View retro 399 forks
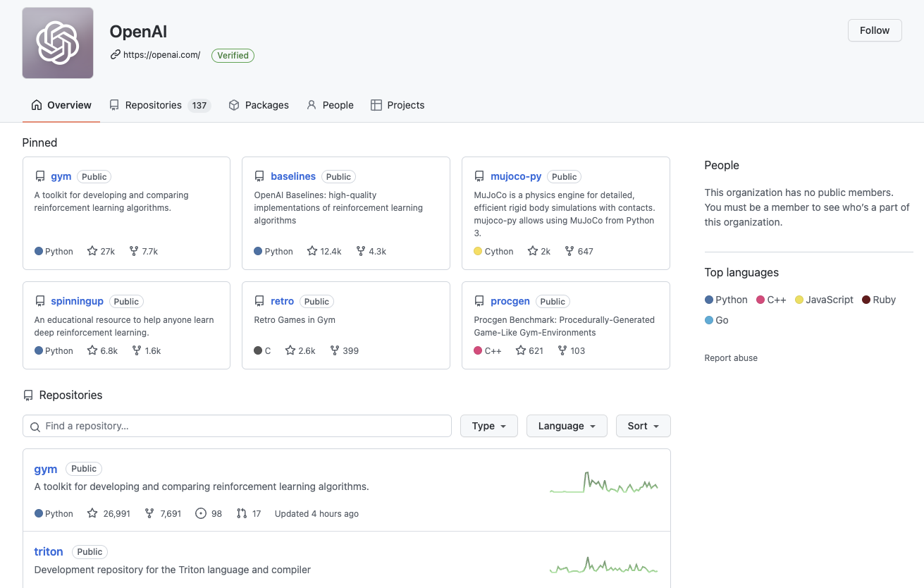The width and height of the screenshot is (924, 588). [x=345, y=350]
